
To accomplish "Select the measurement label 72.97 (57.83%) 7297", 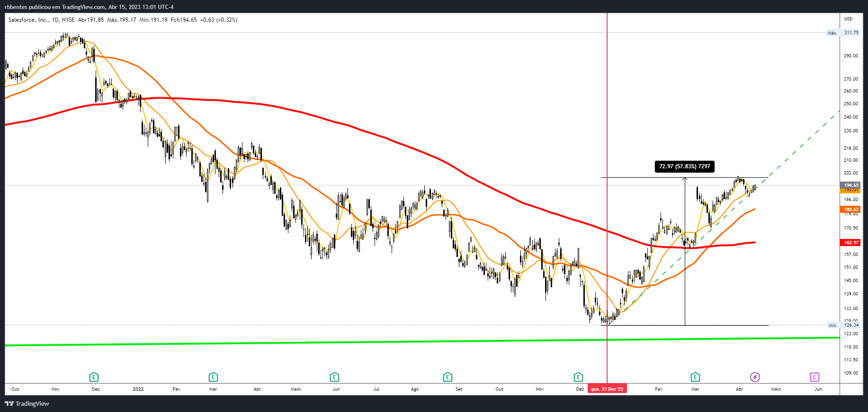I will coord(685,166).
